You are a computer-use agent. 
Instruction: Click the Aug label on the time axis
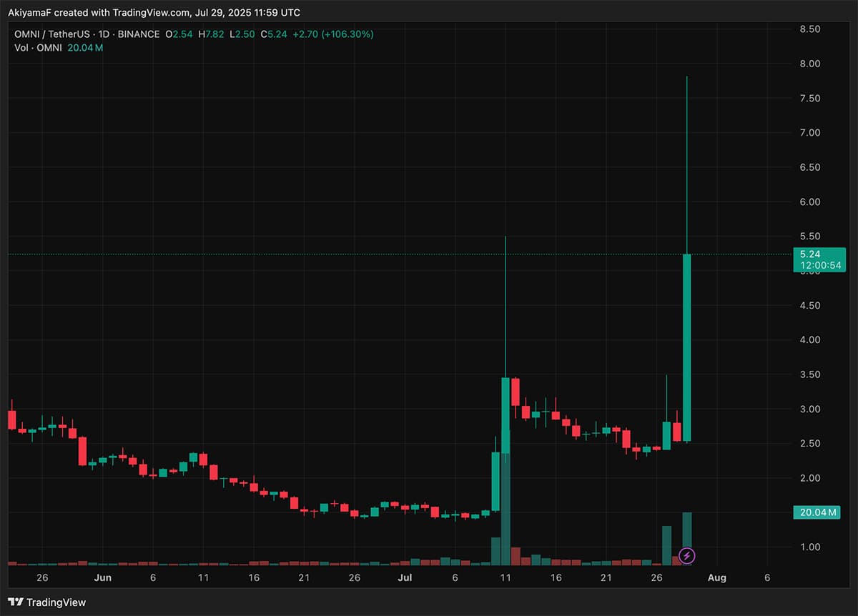coord(716,577)
